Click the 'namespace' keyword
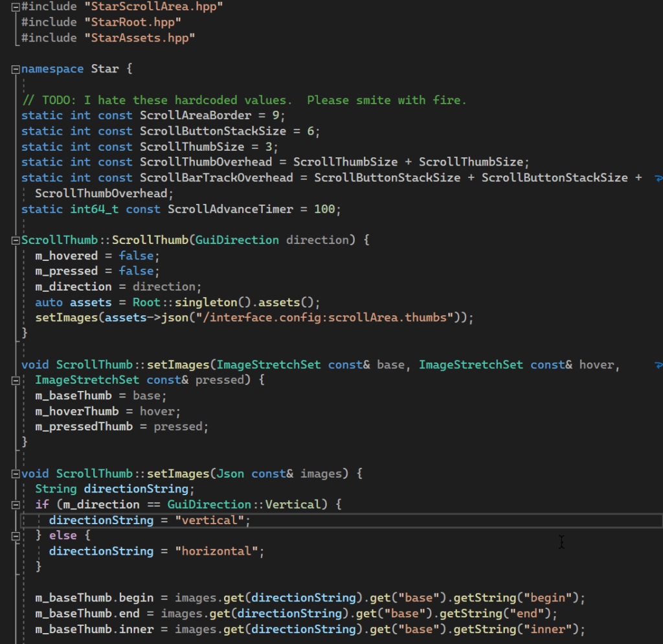 [52, 69]
